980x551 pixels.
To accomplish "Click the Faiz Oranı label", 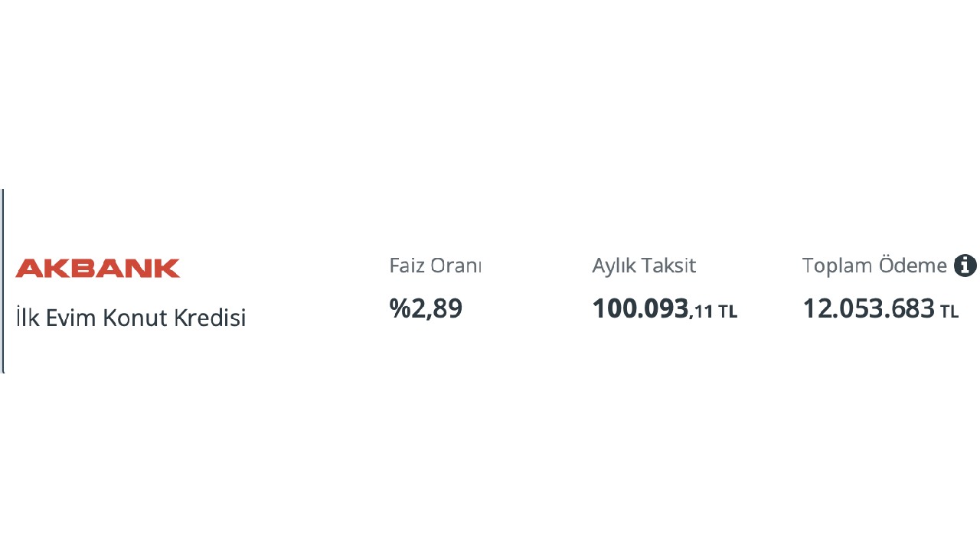I will pos(435,266).
